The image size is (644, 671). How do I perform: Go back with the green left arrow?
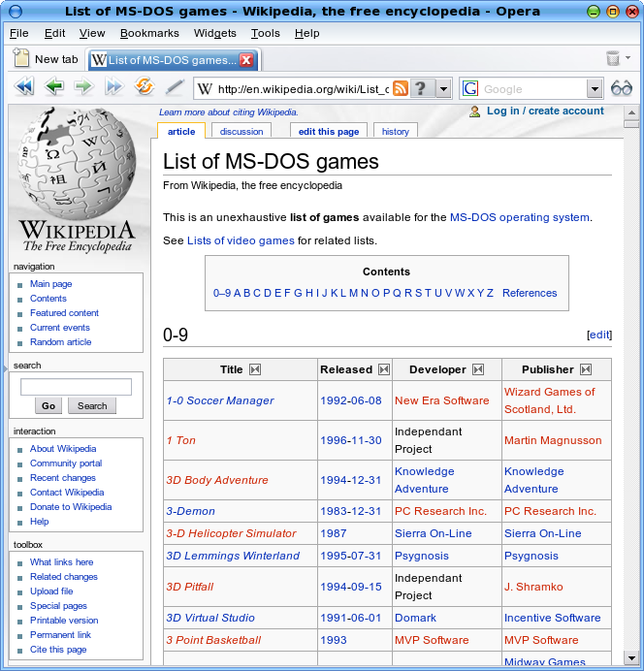click(54, 87)
